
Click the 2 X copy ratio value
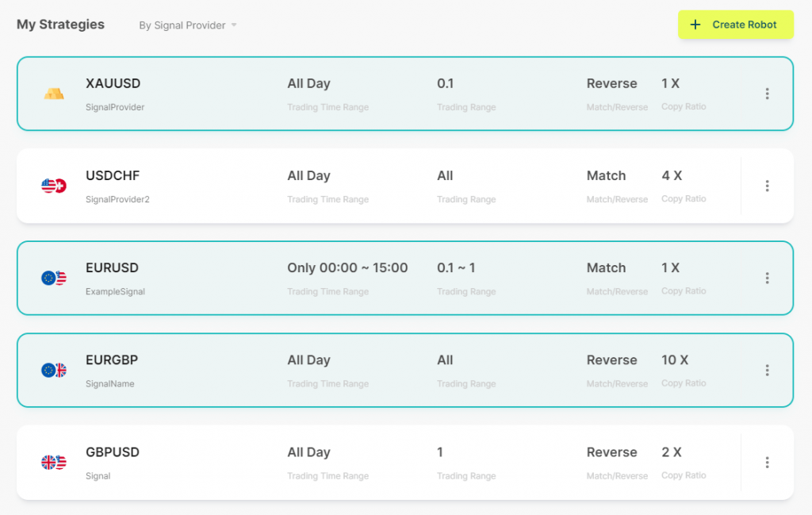pyautogui.click(x=671, y=452)
